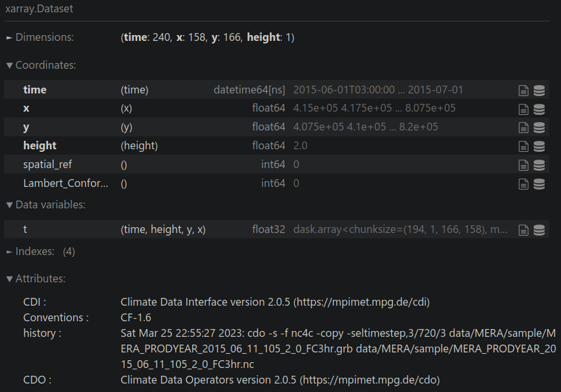Viewport: 561px width, 392px height.
Task: Click the xarray.Dataset header label
Action: pos(38,10)
